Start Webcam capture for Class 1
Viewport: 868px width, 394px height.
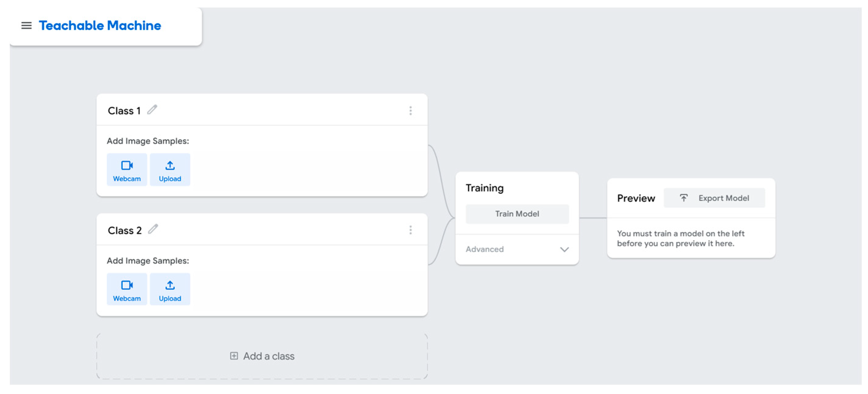127,169
